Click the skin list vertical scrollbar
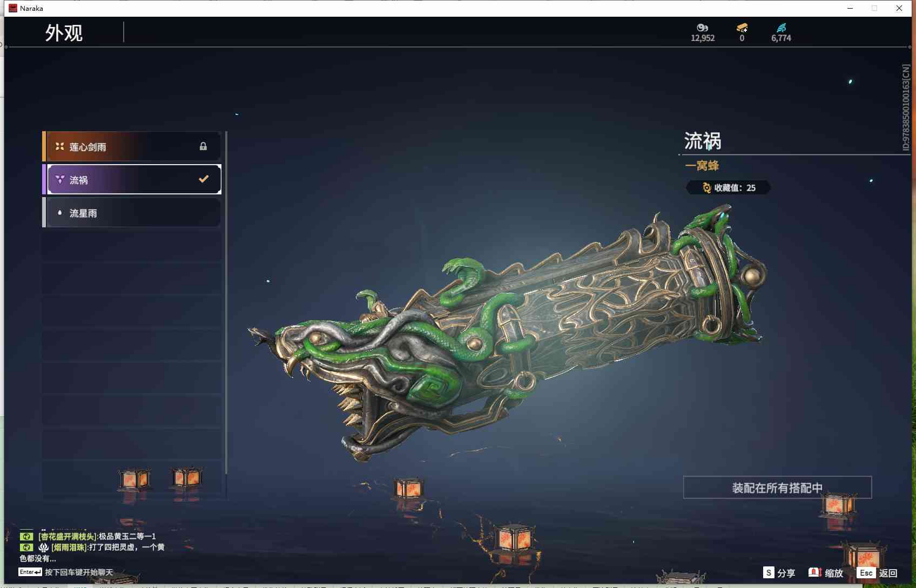 point(226,302)
